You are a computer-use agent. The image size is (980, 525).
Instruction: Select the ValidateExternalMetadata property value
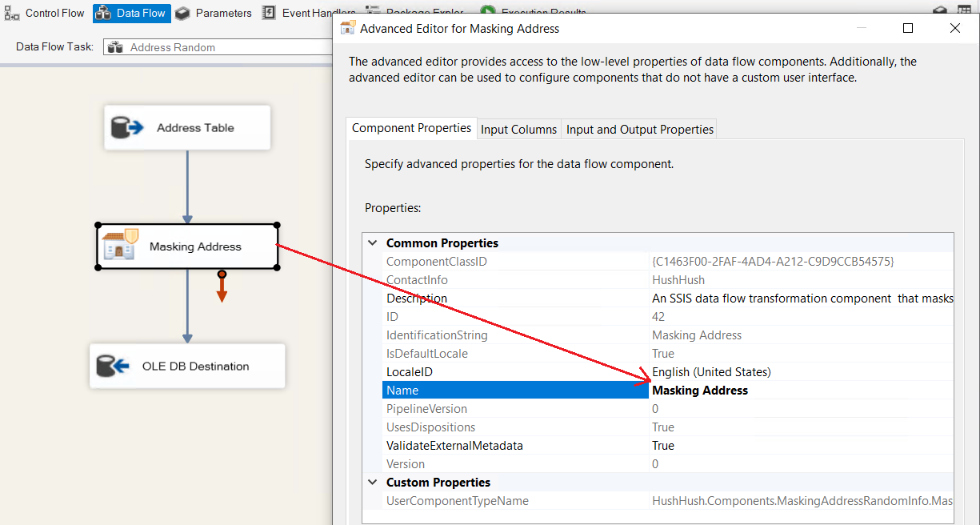tap(800, 446)
